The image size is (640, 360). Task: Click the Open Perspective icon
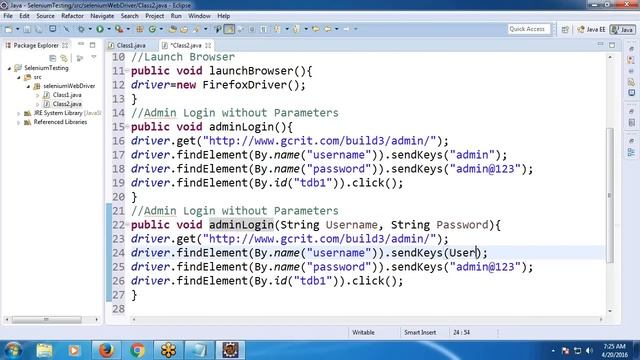tap(565, 29)
